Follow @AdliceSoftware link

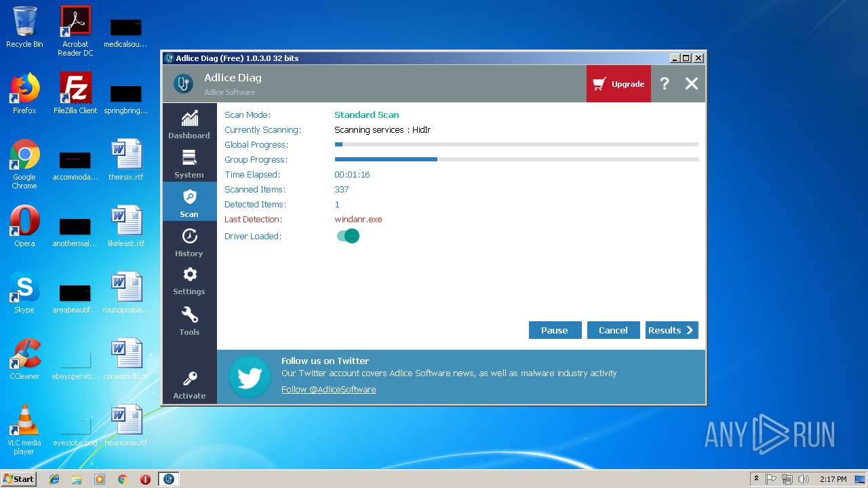click(x=329, y=389)
